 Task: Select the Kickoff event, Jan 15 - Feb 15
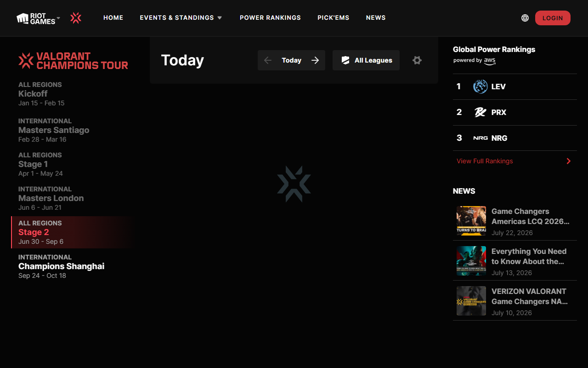tap(73, 94)
